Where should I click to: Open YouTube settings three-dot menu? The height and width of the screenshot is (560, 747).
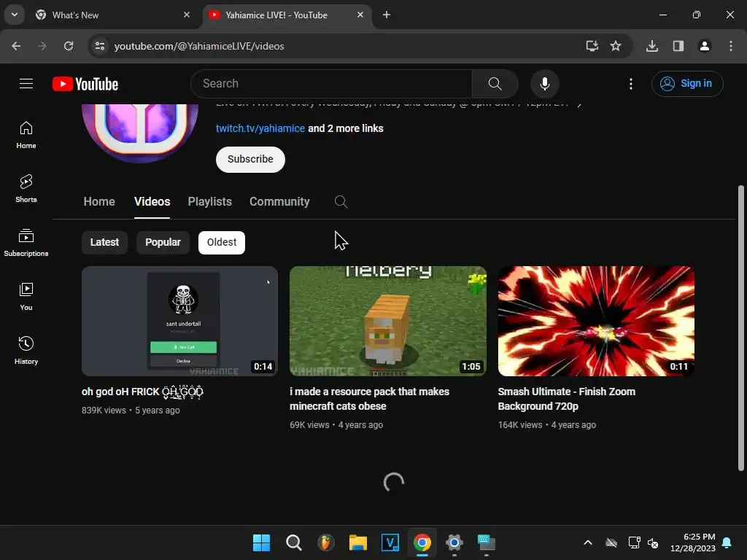(631, 84)
